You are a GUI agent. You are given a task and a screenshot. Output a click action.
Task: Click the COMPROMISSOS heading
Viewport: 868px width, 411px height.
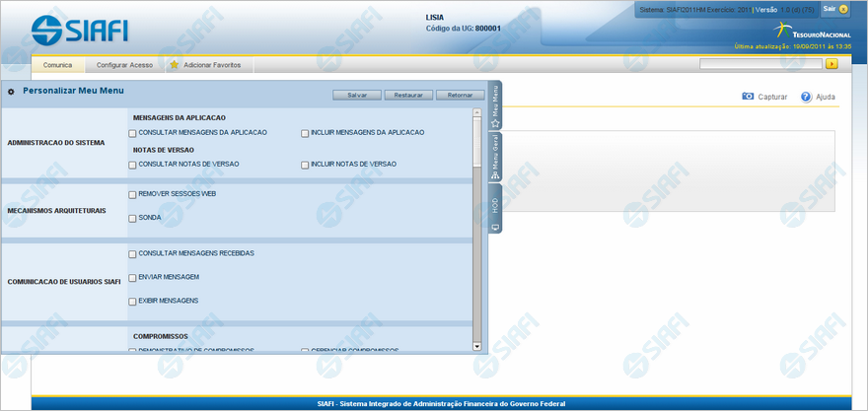(x=161, y=336)
